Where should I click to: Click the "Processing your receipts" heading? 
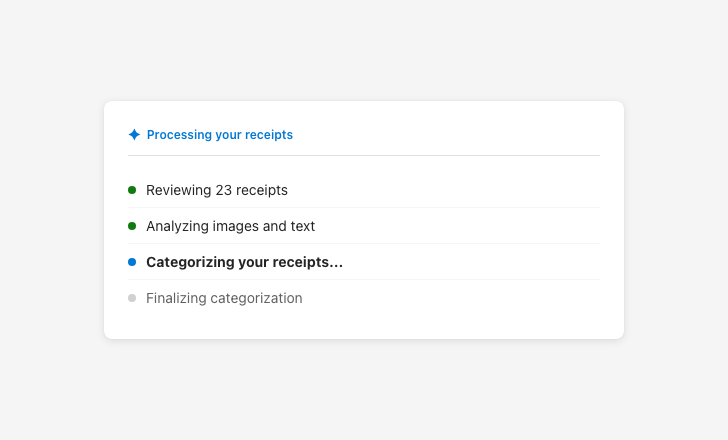point(220,135)
